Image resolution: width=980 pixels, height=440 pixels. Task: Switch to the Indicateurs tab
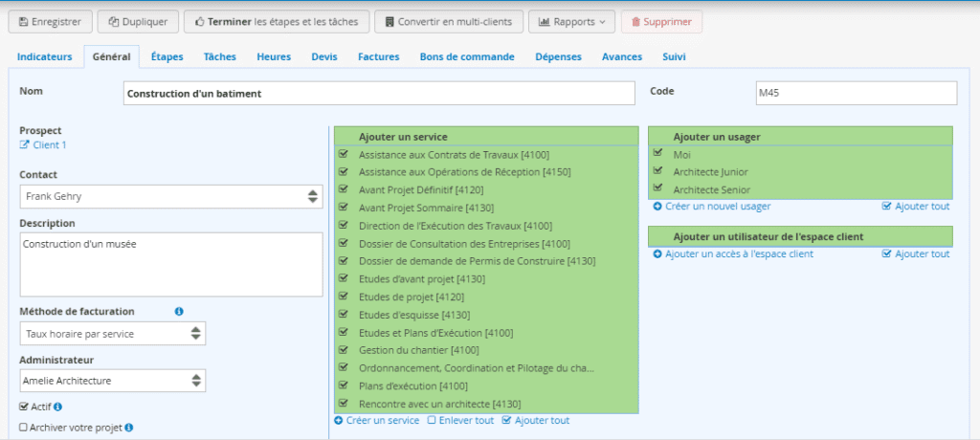[44, 56]
